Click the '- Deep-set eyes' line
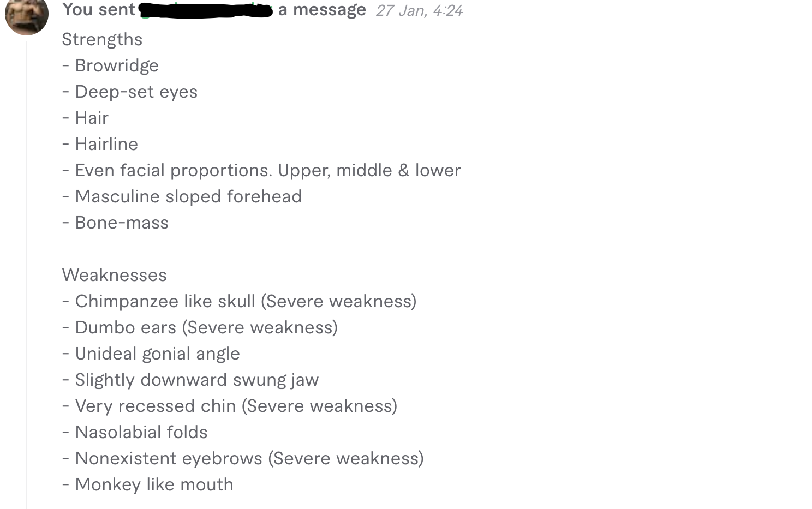Viewport: 812px width, 509px height. click(x=130, y=92)
